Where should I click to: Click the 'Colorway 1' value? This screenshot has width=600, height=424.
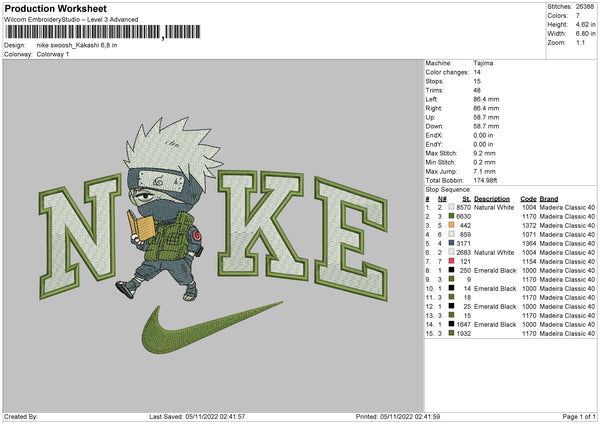[x=53, y=54]
